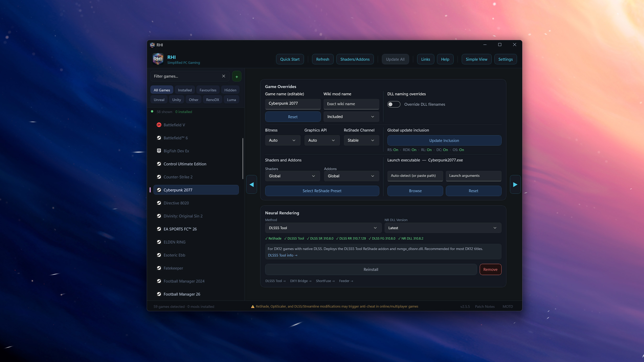Open the Graphics API dropdown
Image resolution: width=644 pixels, height=362 pixels.
click(322, 140)
